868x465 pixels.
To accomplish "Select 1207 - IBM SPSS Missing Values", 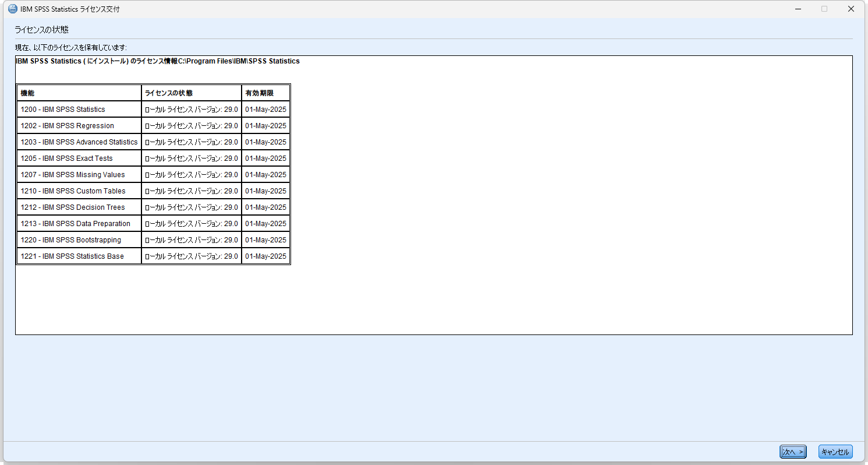I will (x=72, y=175).
